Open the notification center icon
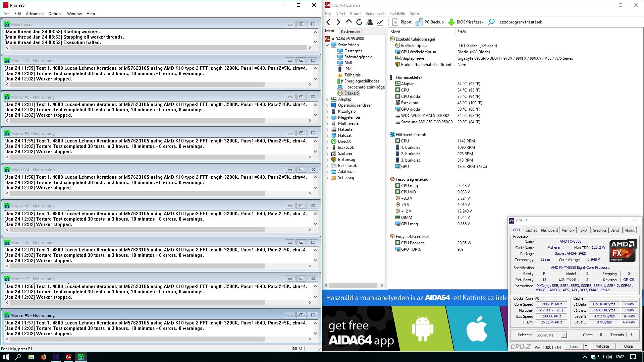The height and width of the screenshot is (362, 644). point(633,357)
